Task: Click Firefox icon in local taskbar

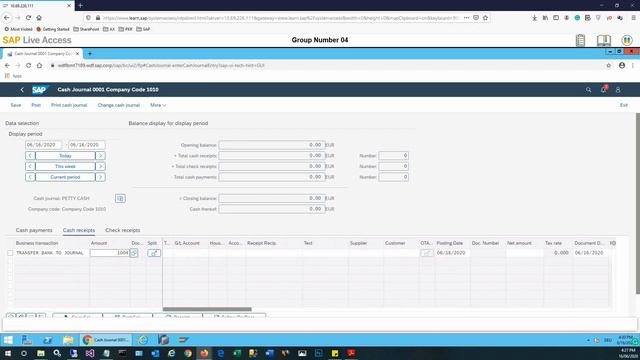Action: coord(204,353)
